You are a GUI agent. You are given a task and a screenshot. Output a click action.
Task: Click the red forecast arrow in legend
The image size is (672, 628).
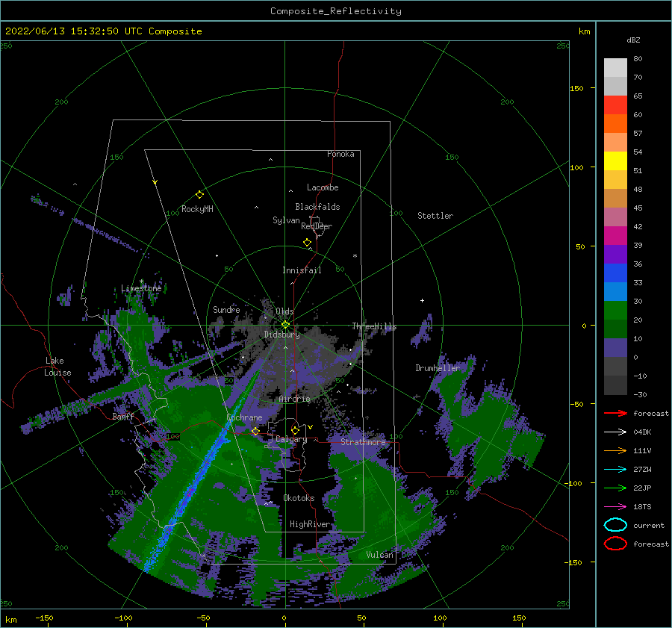615,413
